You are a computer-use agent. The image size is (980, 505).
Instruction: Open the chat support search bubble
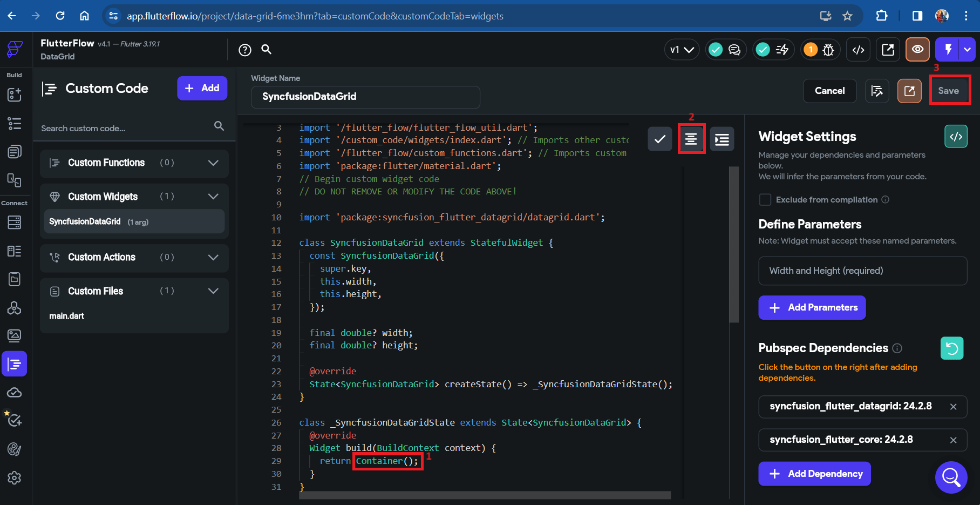click(x=951, y=477)
